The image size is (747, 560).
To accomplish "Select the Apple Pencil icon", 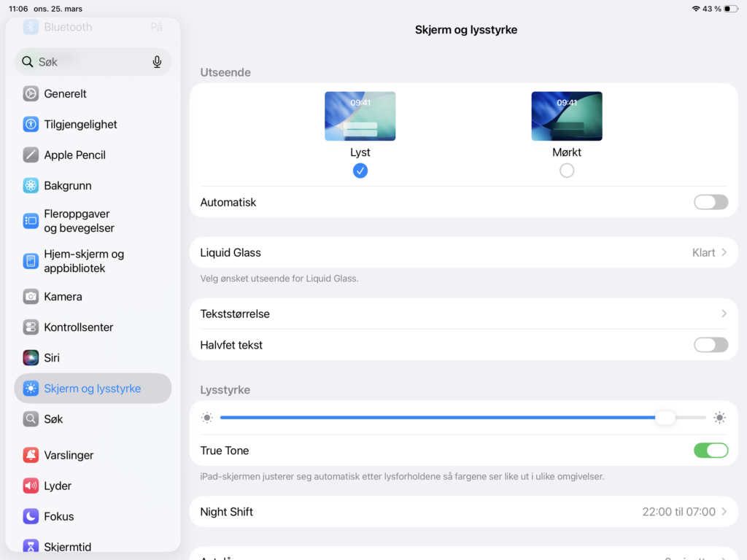I will (x=31, y=155).
